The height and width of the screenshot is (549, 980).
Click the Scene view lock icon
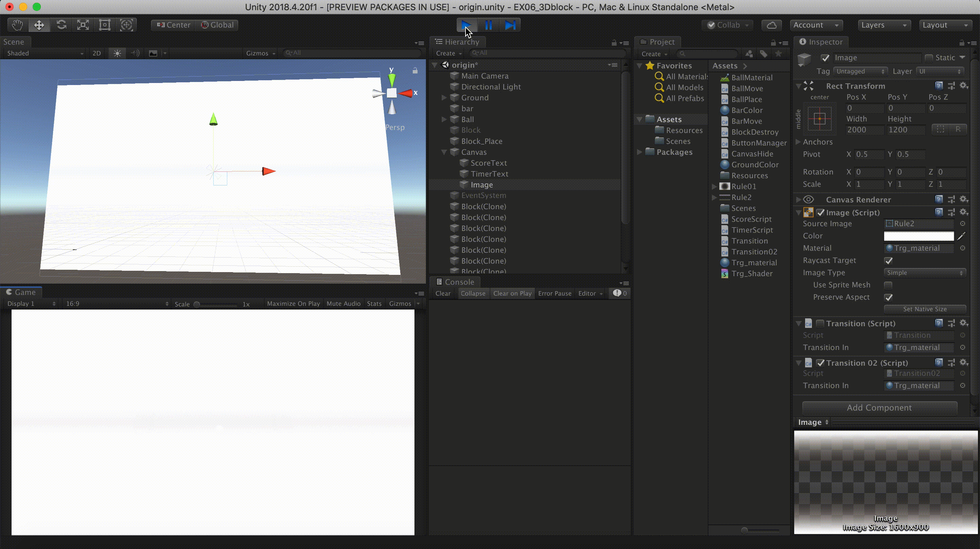coord(415,71)
